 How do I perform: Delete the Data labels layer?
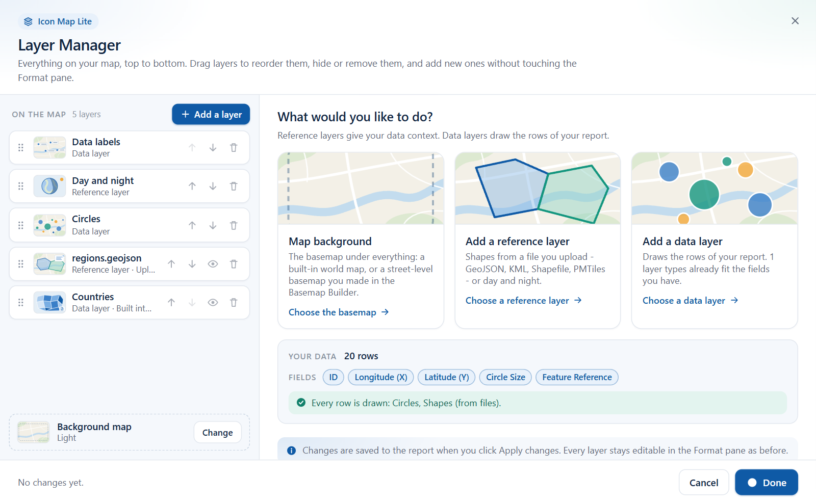click(234, 148)
